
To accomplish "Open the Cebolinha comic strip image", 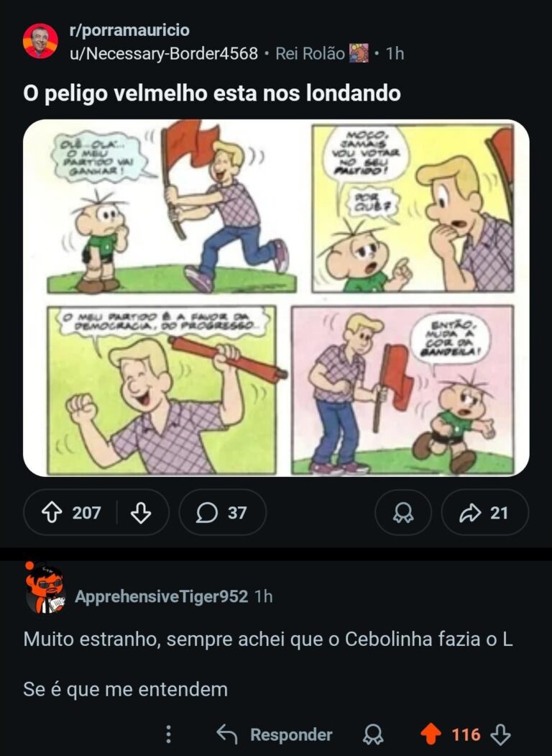I will pos(276,297).
